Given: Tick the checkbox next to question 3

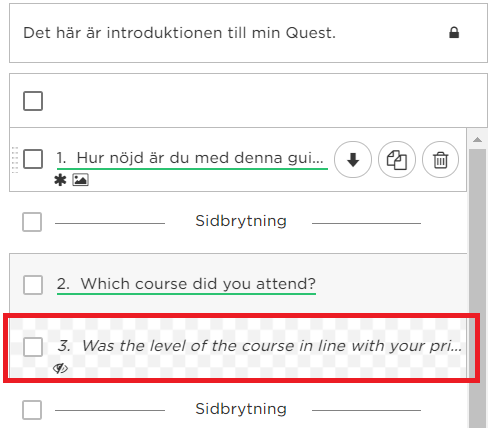Looking at the screenshot, I should (x=33, y=347).
